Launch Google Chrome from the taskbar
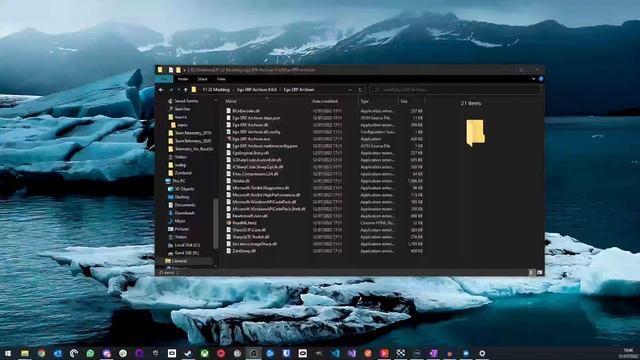The width and height of the screenshot is (640, 360). click(x=41, y=353)
